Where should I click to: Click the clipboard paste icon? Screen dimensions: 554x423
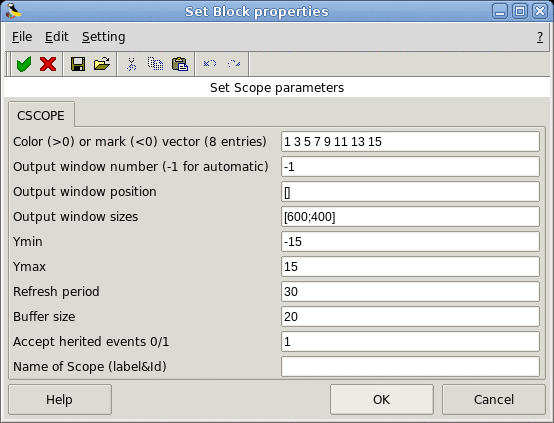[180, 64]
